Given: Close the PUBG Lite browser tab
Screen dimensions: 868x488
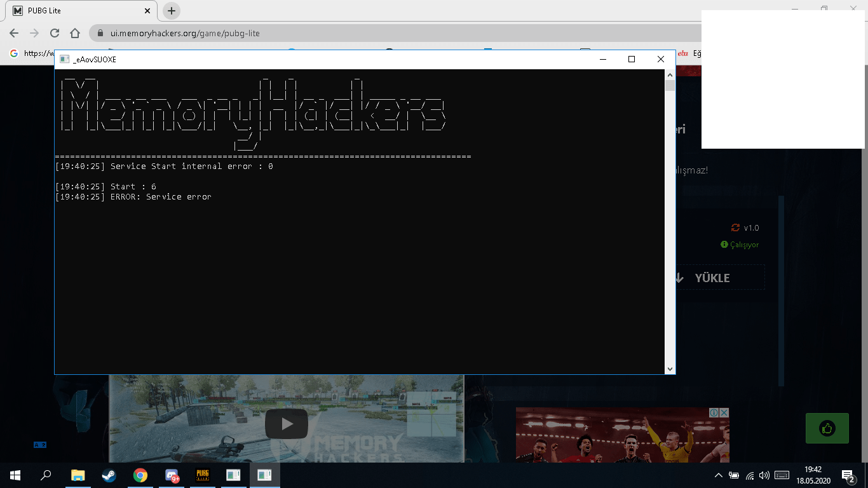Looking at the screenshot, I should (x=147, y=11).
